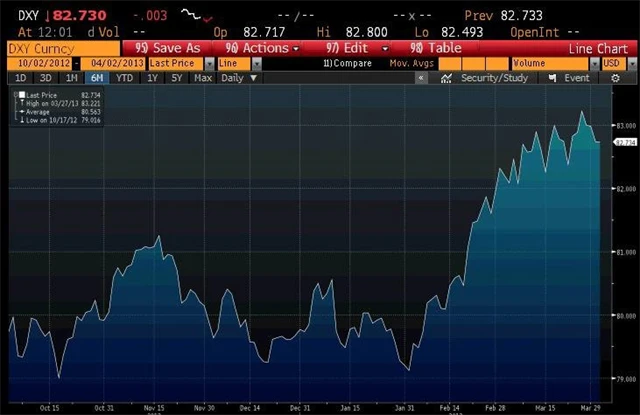Collapse toolbar with double-chevron icon
This screenshot has width=640, height=415.
coord(421,78)
